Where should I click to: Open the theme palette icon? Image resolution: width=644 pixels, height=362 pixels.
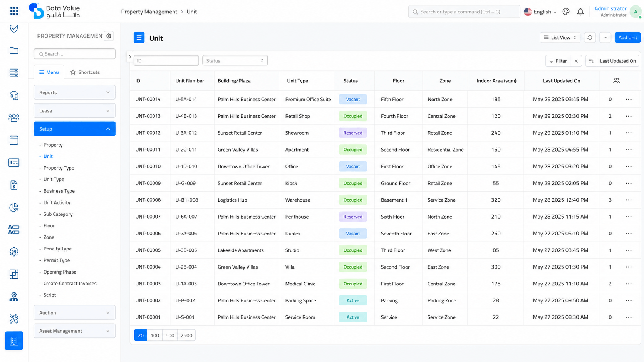(566, 12)
